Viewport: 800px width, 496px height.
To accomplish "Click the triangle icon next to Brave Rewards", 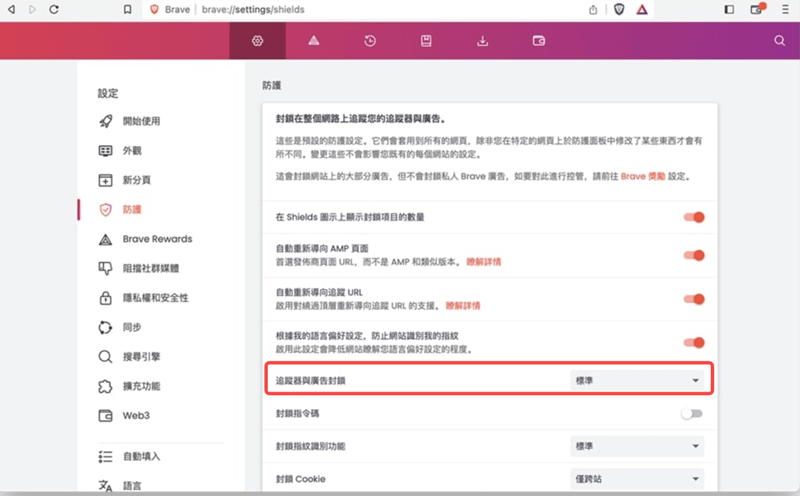I will pyautogui.click(x=106, y=239).
